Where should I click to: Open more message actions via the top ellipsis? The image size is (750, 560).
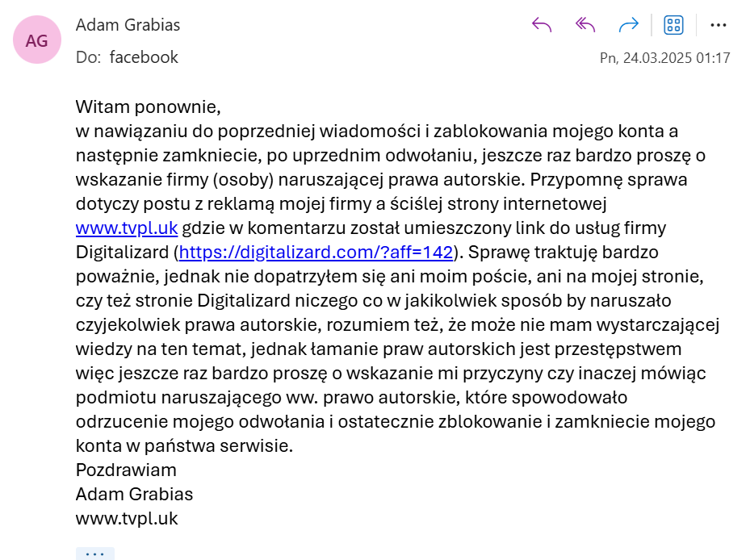click(719, 24)
